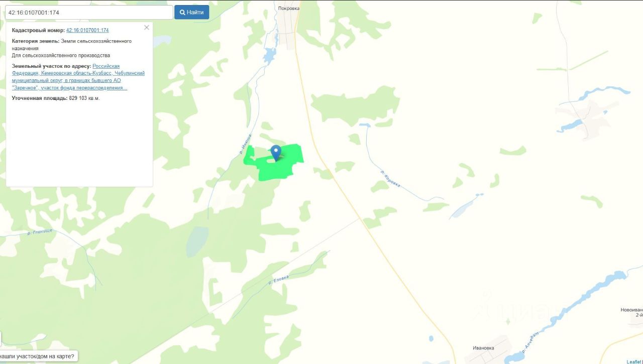The image size is (643, 364).
Task: Open cadastral number 42:16:0107001:174 link
Action: 87,30
